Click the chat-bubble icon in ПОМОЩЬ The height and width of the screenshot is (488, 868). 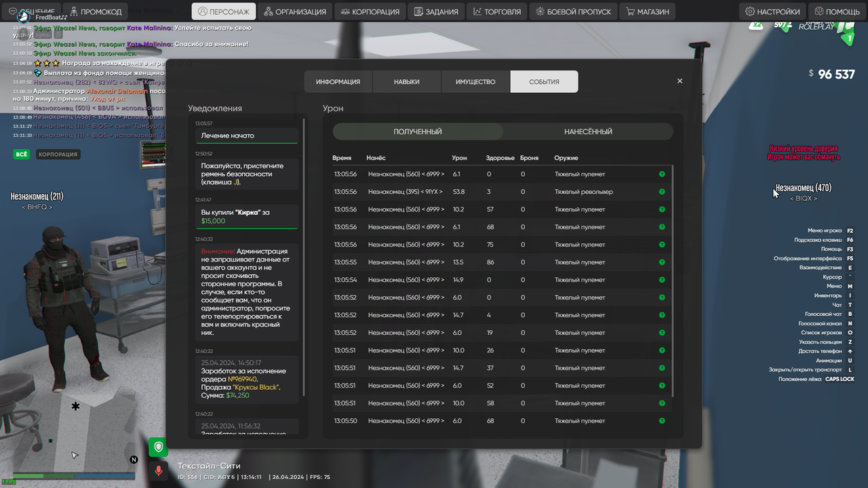820,12
